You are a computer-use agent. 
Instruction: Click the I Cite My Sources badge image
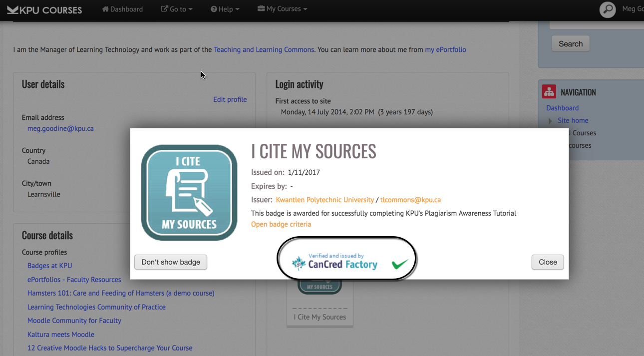point(189,193)
